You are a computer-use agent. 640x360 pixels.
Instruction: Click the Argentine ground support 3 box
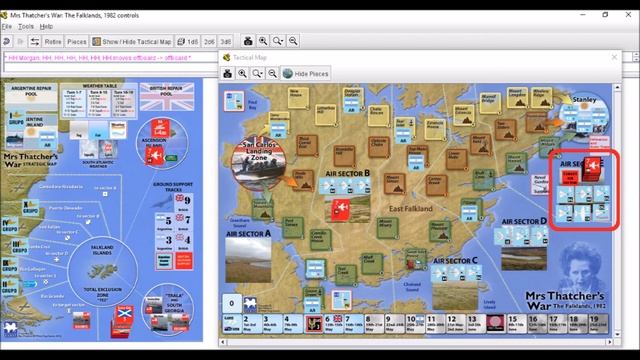(164, 241)
